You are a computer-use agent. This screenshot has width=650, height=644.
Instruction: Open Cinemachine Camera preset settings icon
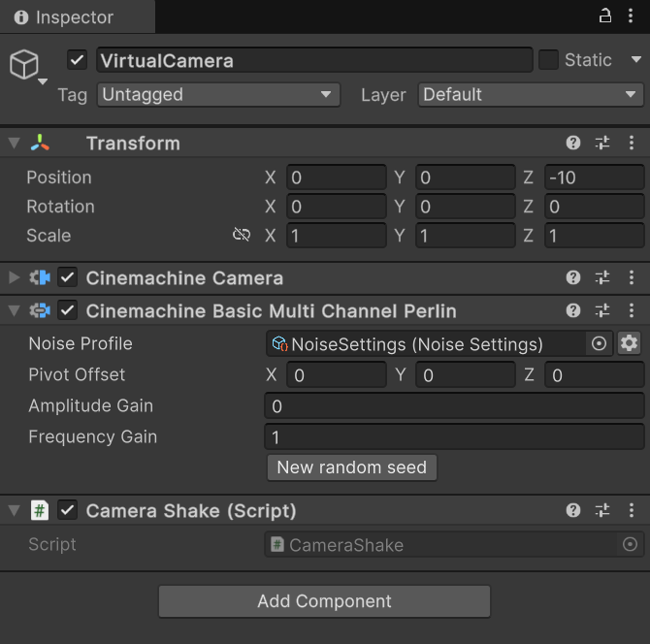coord(602,277)
